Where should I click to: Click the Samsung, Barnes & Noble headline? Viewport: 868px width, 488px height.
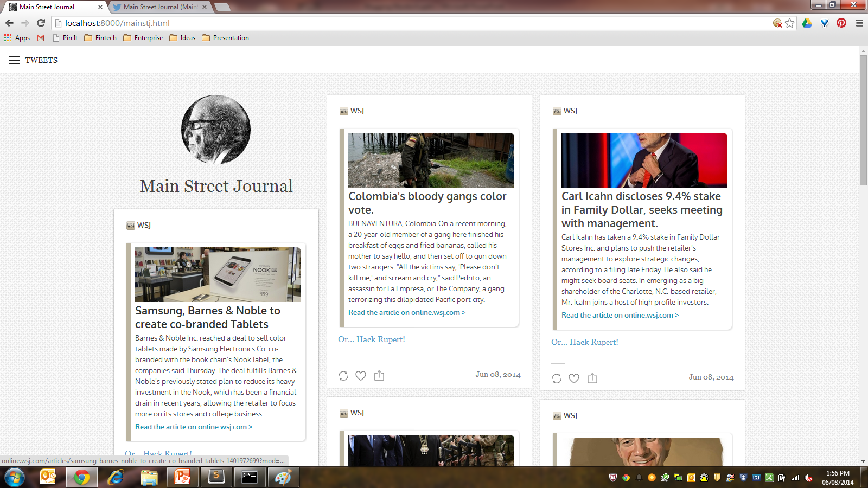click(208, 317)
